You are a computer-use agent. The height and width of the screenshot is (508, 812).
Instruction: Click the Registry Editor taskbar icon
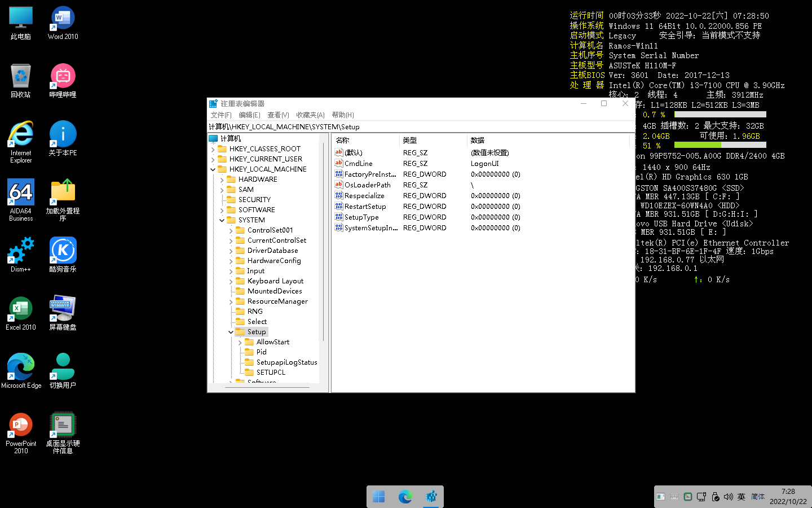click(431, 497)
